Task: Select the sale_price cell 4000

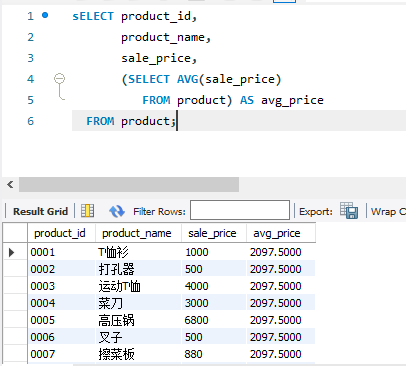Action: (214, 286)
